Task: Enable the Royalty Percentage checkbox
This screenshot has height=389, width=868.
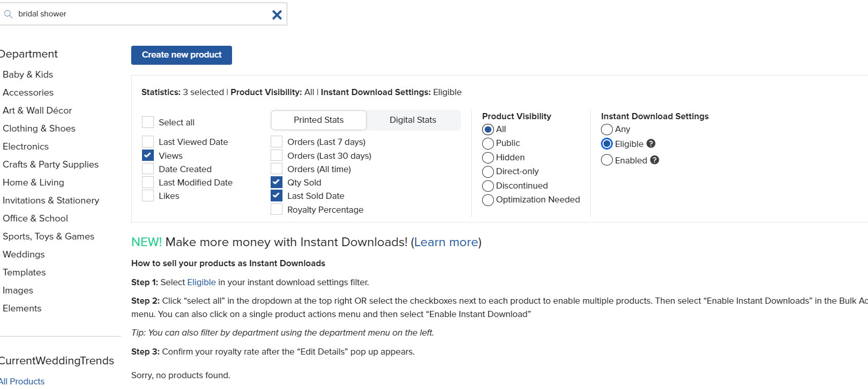Action: [x=276, y=209]
